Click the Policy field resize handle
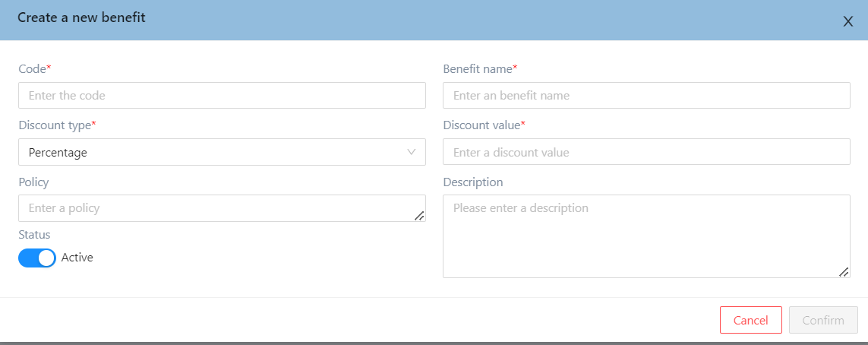The width and height of the screenshot is (868, 345). click(419, 216)
